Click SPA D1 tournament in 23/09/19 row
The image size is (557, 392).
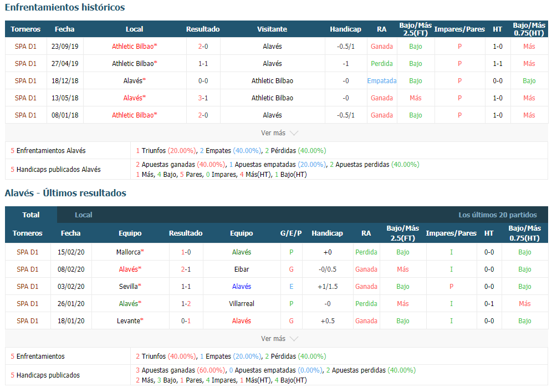tap(25, 46)
